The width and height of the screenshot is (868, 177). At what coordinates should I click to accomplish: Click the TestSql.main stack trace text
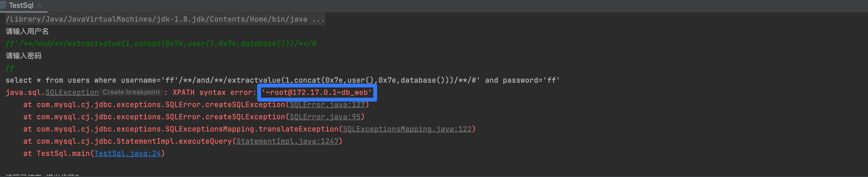(62, 153)
